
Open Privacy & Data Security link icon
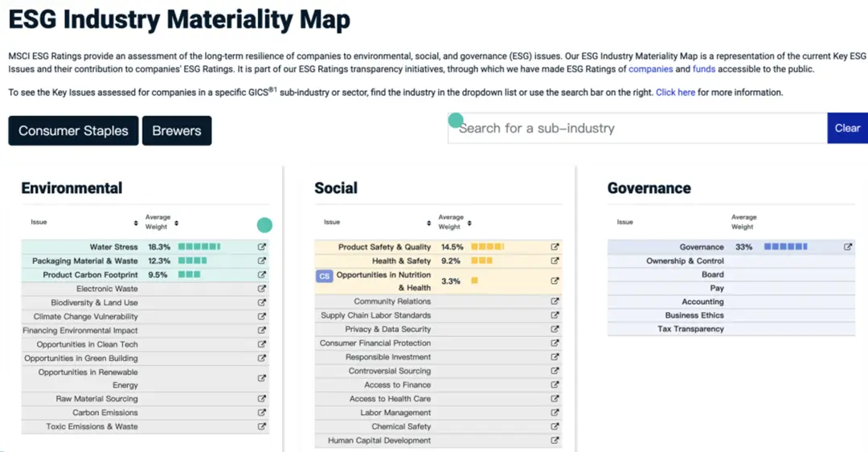tap(555, 329)
